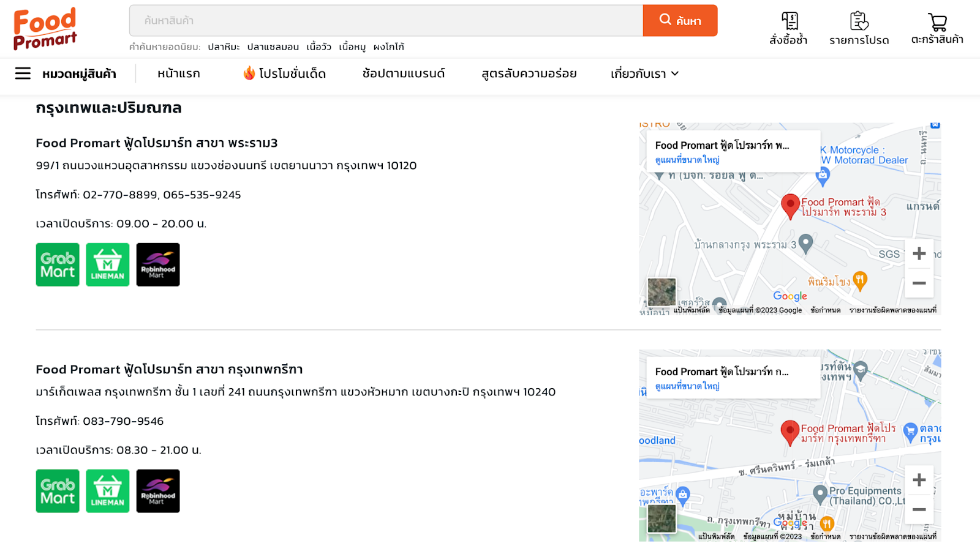This screenshot has width=980, height=554.
Task: Select popular search term เนื้อวัว
Action: click(x=319, y=47)
